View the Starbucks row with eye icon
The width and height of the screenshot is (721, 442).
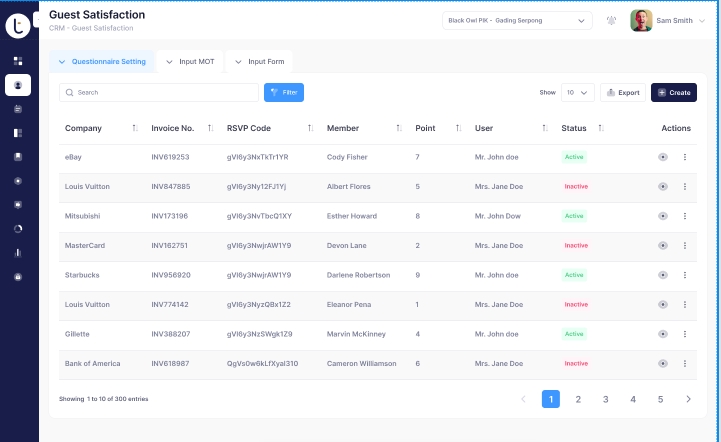(663, 275)
